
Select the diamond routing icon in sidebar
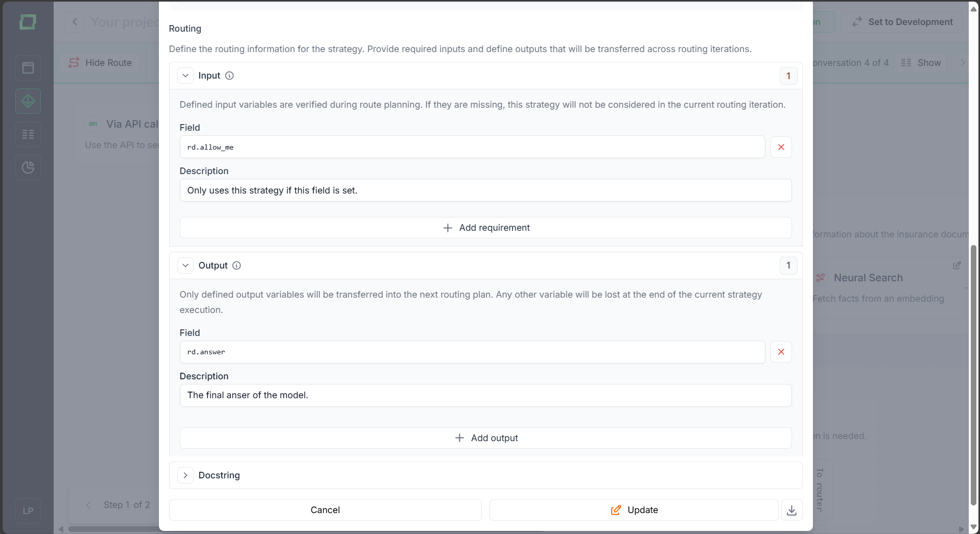(x=28, y=101)
